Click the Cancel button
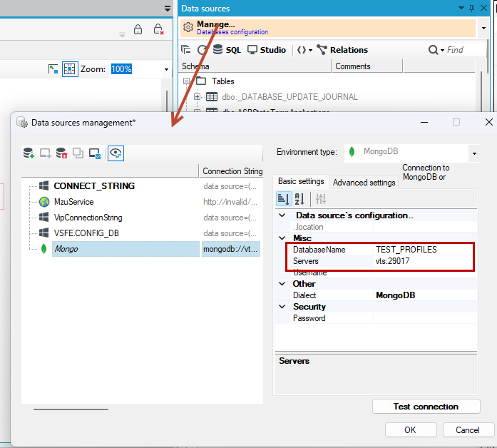The height and width of the screenshot is (448, 497). pos(468,430)
